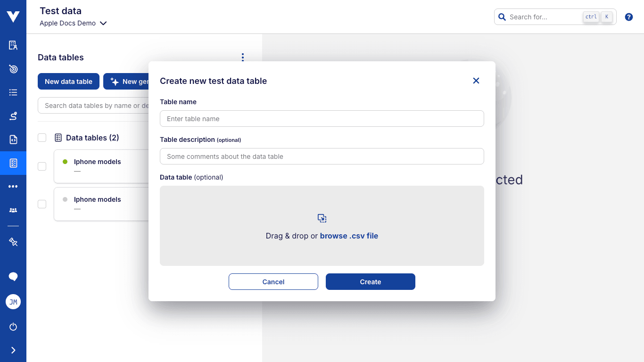Check the Data tables select-all checkbox

coord(42,138)
